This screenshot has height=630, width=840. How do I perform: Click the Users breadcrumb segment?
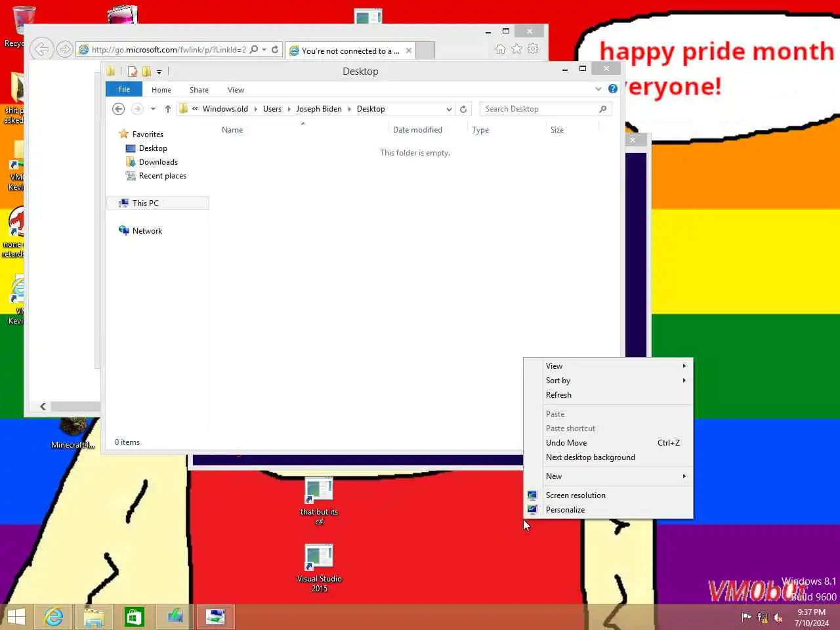tap(272, 109)
